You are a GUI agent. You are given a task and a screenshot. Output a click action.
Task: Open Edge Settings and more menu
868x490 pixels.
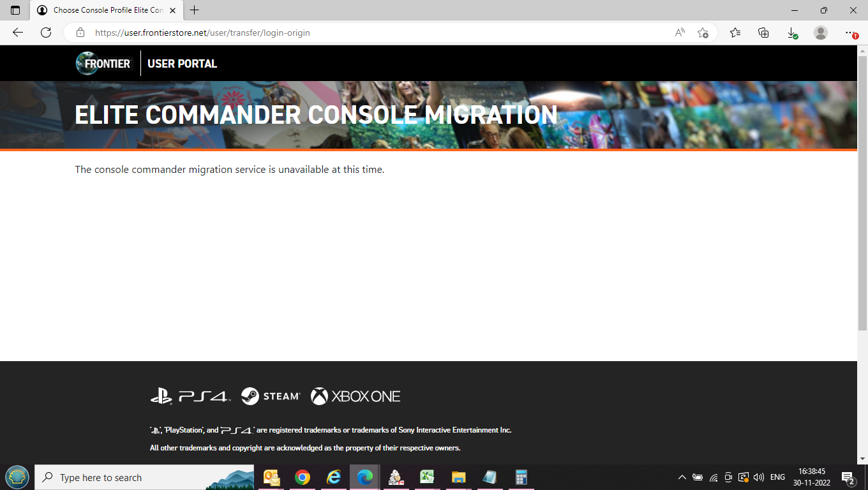tap(850, 33)
